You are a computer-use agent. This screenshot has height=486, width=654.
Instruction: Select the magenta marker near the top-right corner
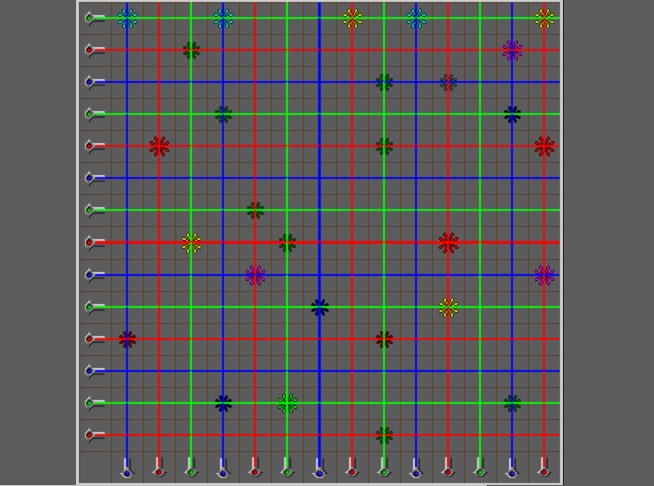[x=512, y=50]
